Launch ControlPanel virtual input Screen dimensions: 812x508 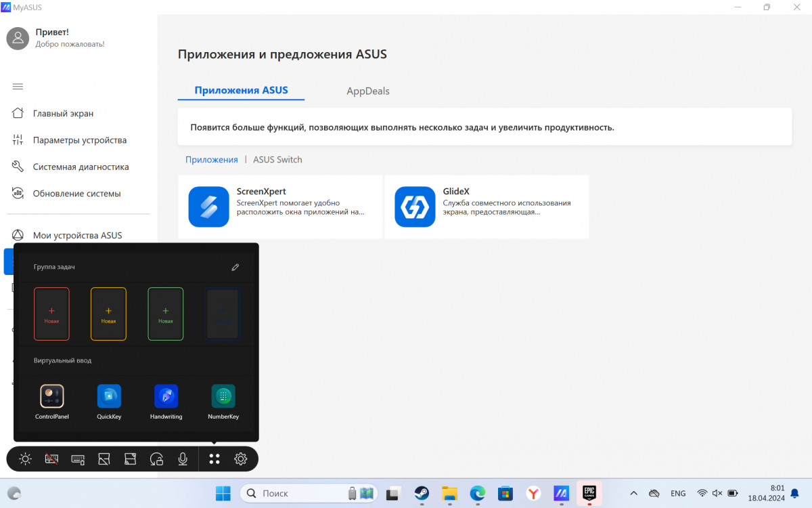click(52, 402)
